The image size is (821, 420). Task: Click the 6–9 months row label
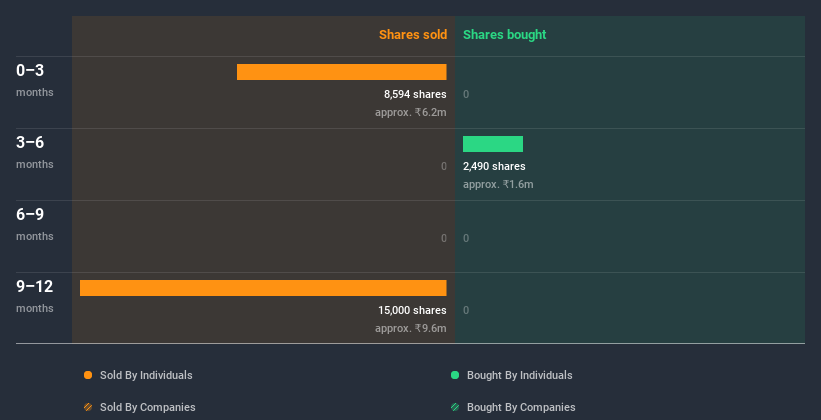pos(35,224)
